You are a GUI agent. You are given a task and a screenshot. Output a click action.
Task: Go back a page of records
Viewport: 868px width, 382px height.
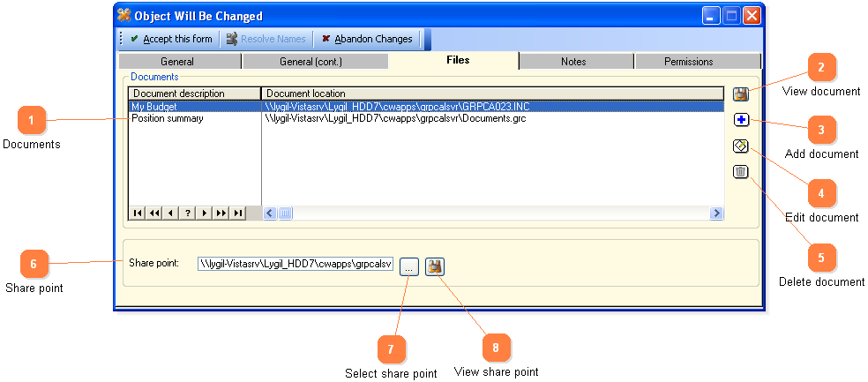point(153,213)
